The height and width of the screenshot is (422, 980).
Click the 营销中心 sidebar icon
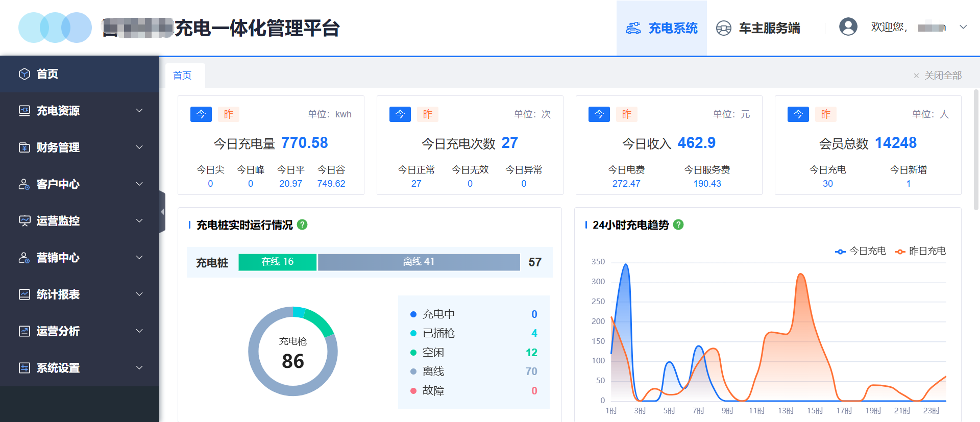click(x=24, y=258)
